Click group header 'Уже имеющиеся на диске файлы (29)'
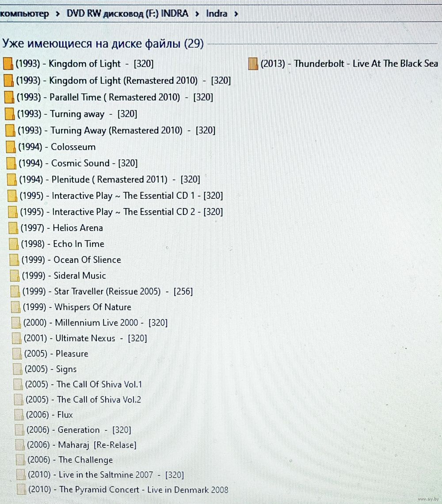 pos(103,43)
